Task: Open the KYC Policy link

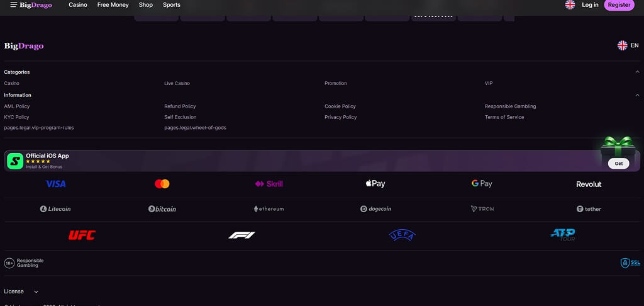Action: point(16,117)
